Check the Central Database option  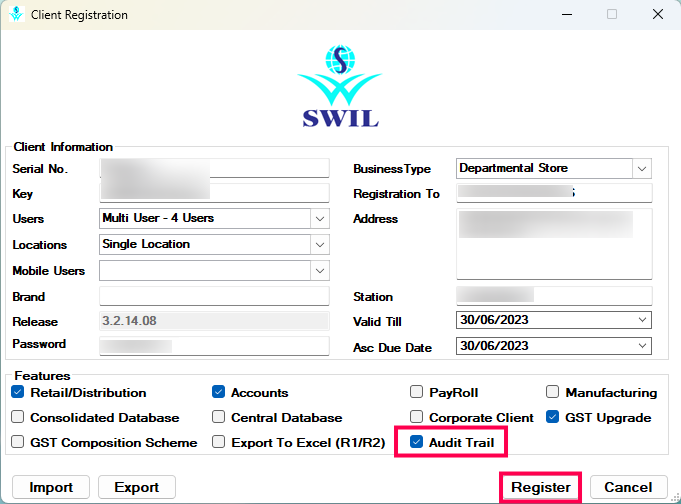218,417
